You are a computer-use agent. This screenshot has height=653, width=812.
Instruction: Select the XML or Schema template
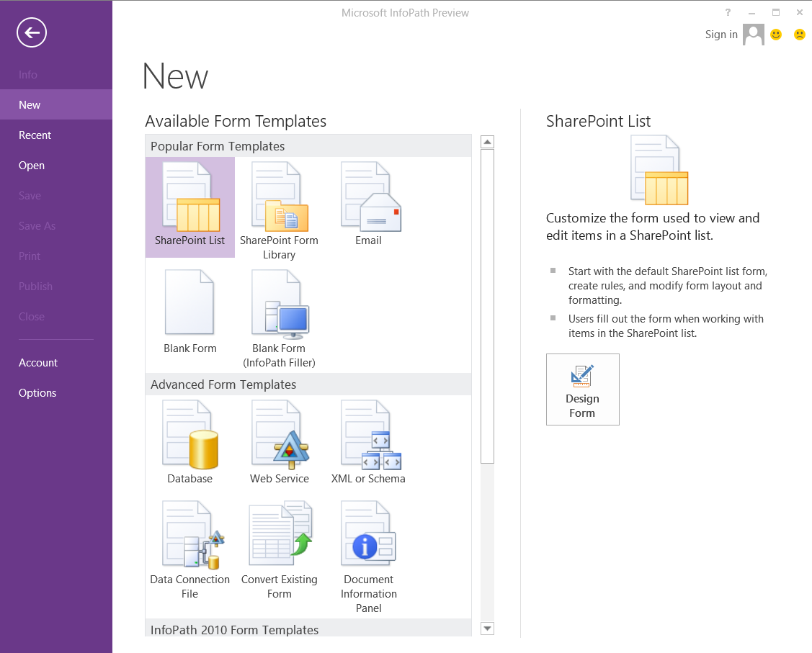(x=368, y=442)
